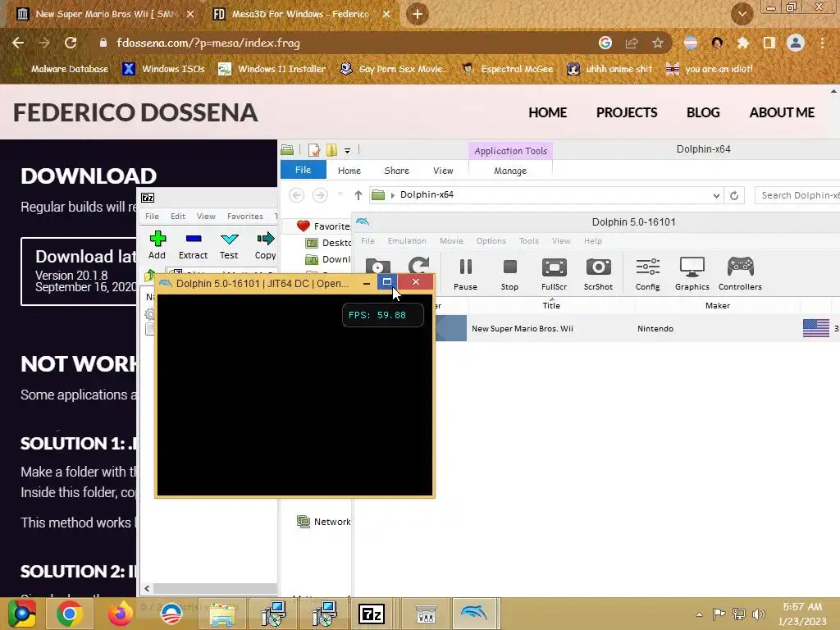
Task: Open Windows ISOs bookmark
Action: point(163,69)
